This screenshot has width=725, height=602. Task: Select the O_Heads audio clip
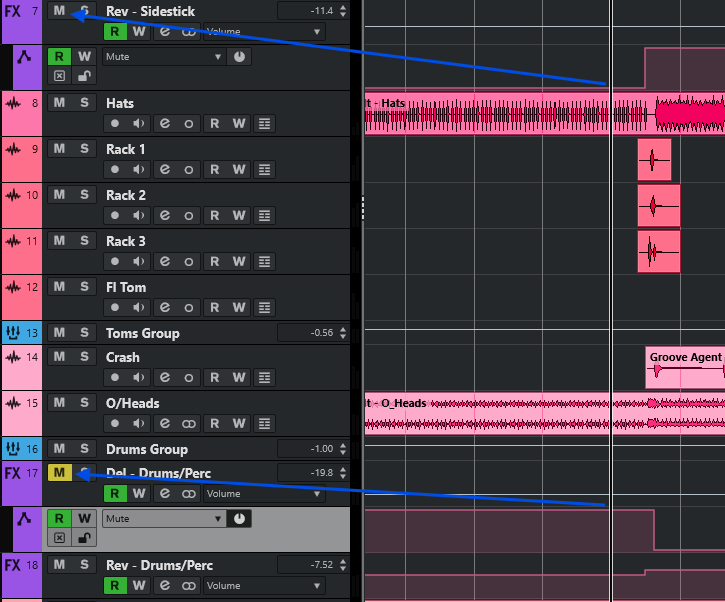pyautogui.click(x=545, y=413)
